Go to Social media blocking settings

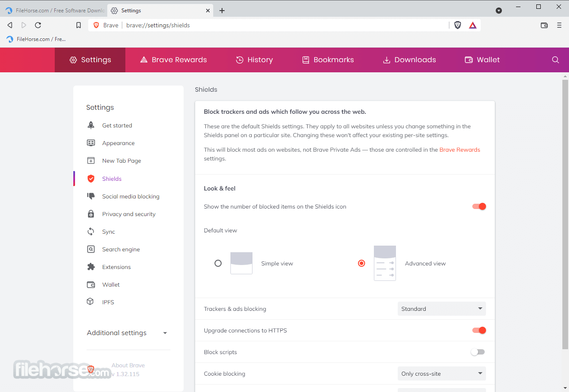click(x=131, y=196)
